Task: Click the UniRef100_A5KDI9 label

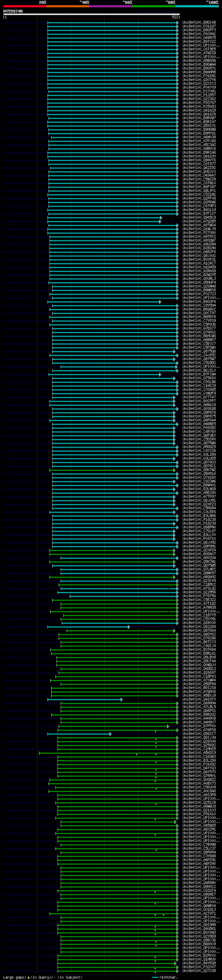Action: coord(199,753)
